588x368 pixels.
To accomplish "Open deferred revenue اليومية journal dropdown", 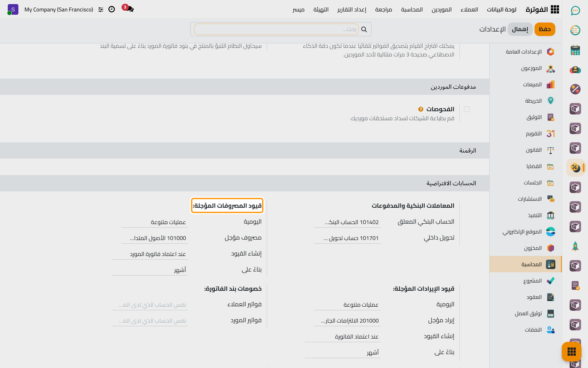I will tap(347, 305).
